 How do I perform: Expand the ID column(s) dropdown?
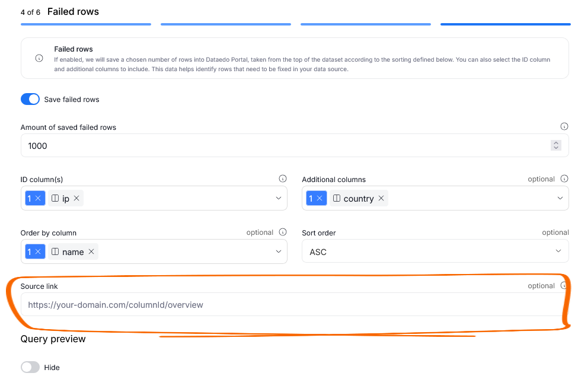(279, 199)
